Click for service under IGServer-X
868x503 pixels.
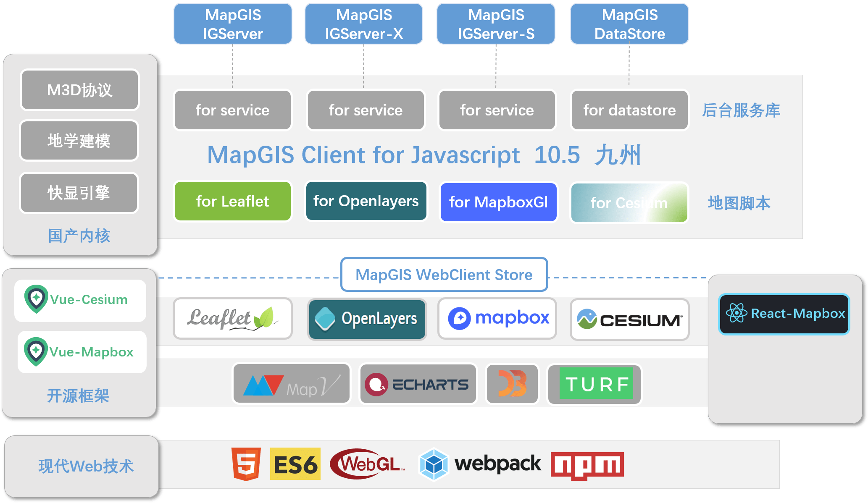coord(366,110)
